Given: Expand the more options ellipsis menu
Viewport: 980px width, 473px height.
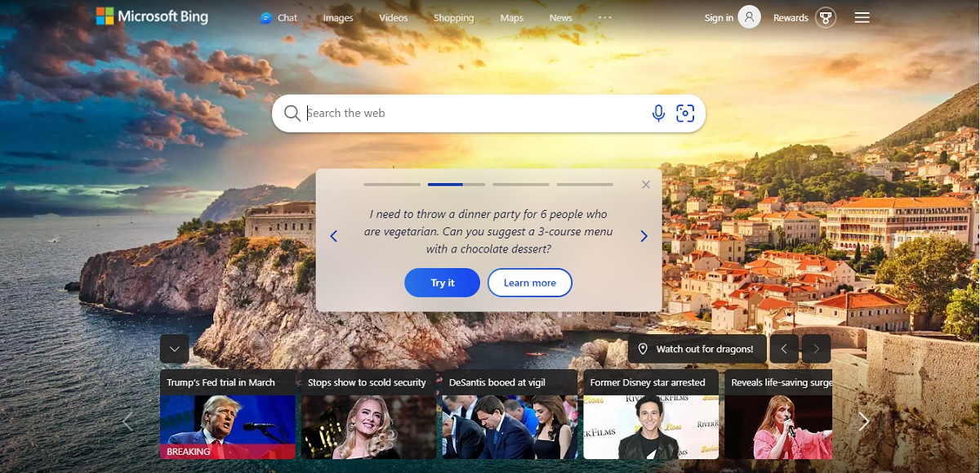Looking at the screenshot, I should 604,17.
